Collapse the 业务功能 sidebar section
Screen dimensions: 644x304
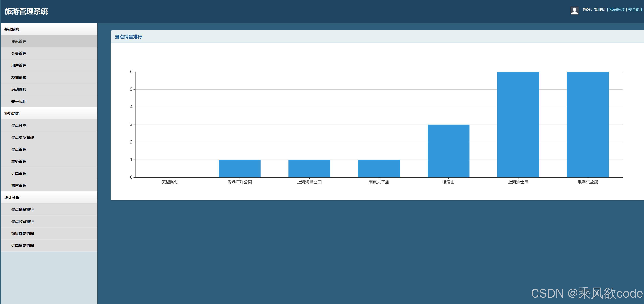coord(12,113)
